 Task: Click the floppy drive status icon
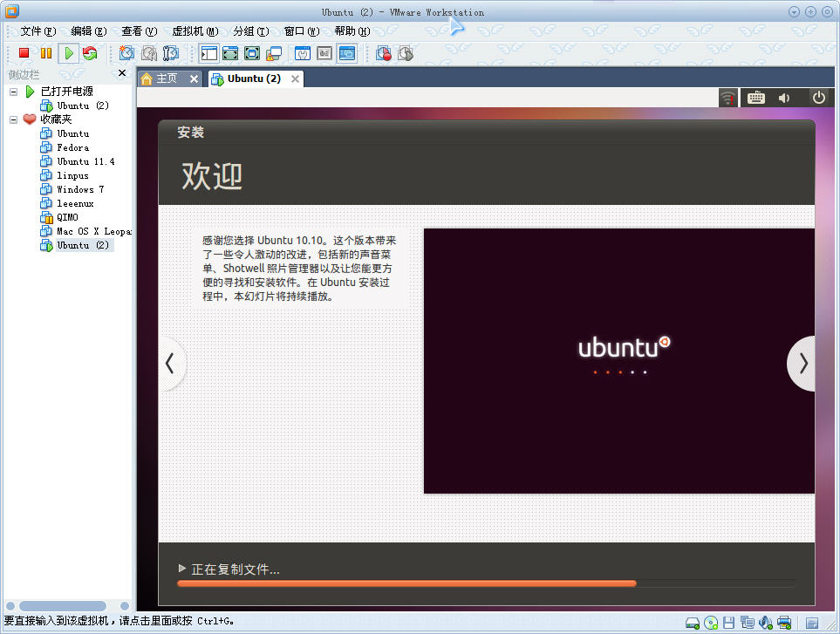(728, 623)
